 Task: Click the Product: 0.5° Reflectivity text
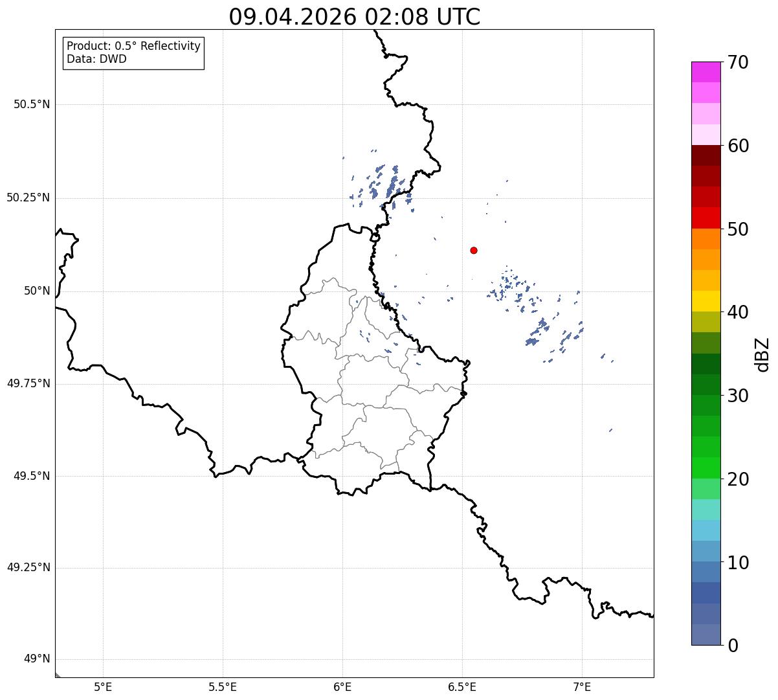133,47
